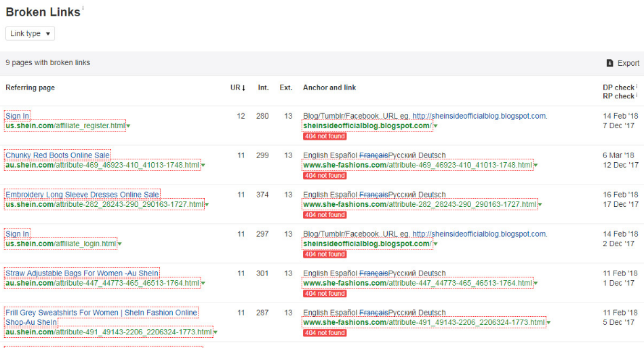The height and width of the screenshot is (348, 644).
Task: Click the Ext. column header
Action: (286, 88)
